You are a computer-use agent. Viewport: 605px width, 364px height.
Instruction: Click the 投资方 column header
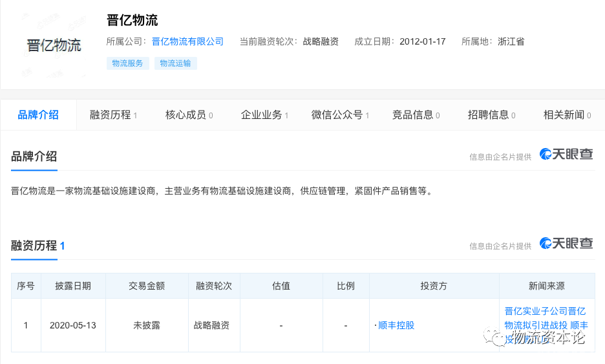(x=434, y=286)
